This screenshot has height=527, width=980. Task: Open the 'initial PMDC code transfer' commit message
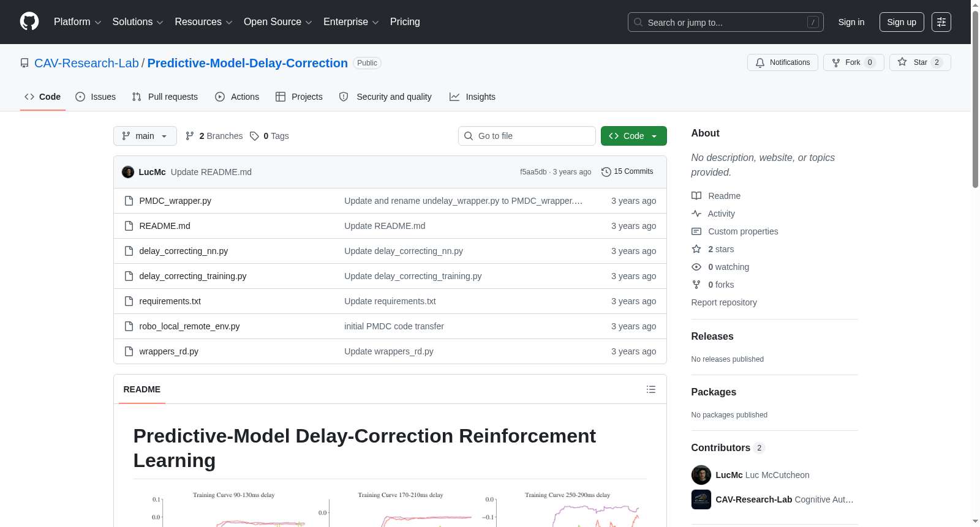click(x=394, y=326)
